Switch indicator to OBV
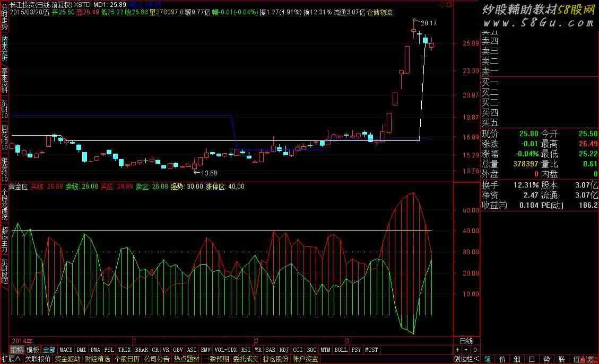 coord(178,350)
